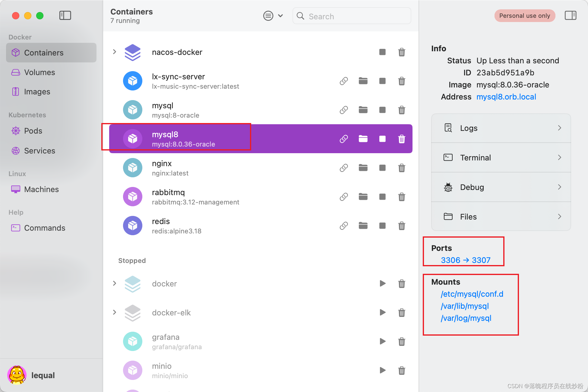Open files folder of mysql8 container
588x392 pixels.
[x=363, y=139]
